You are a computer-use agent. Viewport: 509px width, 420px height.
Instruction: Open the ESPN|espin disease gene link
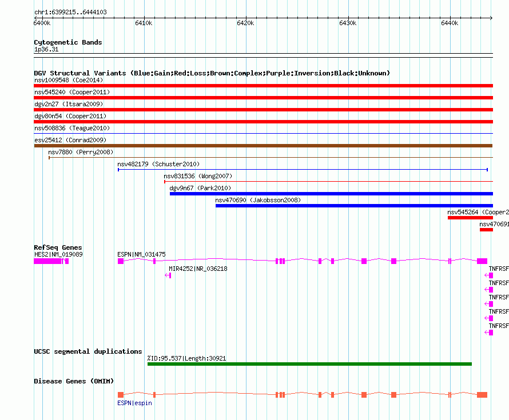[x=135, y=403]
